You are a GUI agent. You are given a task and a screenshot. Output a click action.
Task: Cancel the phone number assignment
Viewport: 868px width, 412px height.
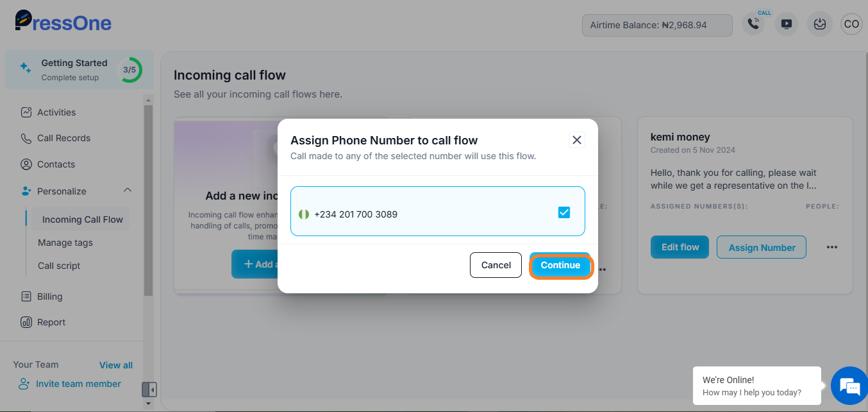(x=496, y=265)
